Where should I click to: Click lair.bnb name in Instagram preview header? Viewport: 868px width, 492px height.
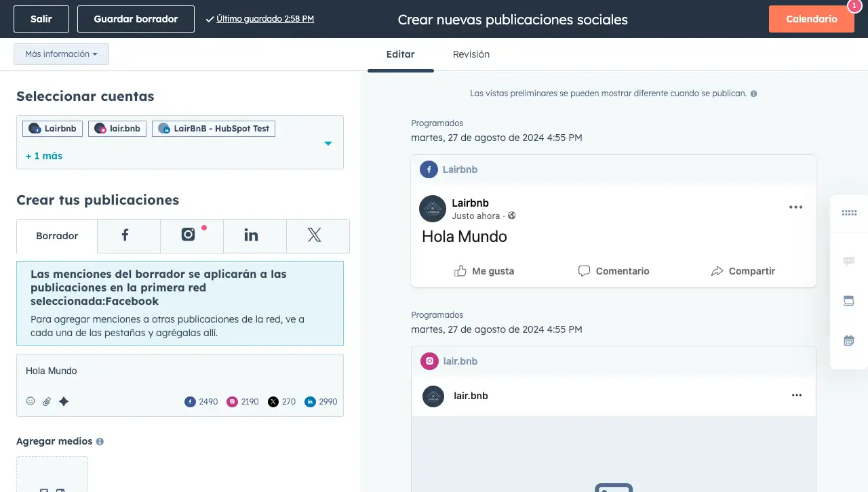[460, 361]
